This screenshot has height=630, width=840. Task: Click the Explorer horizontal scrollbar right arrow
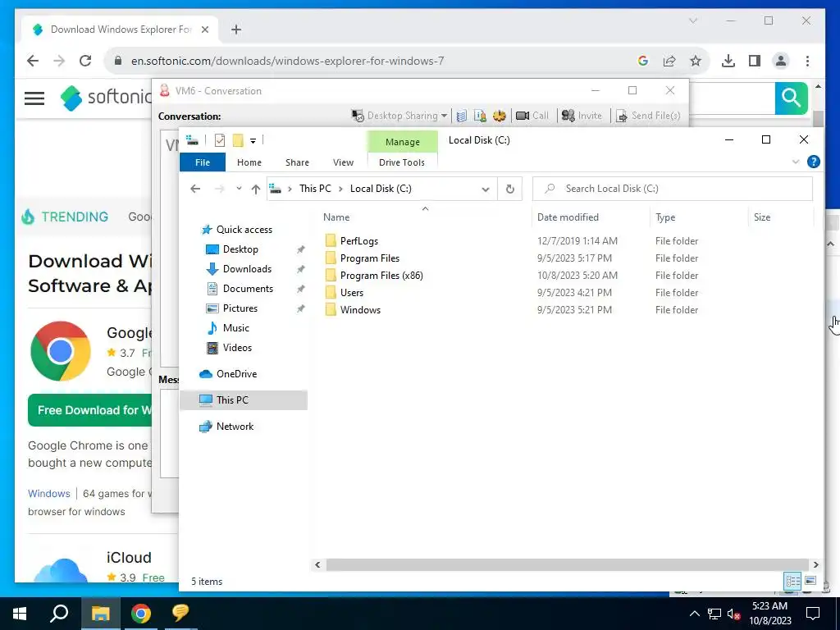[815, 564]
